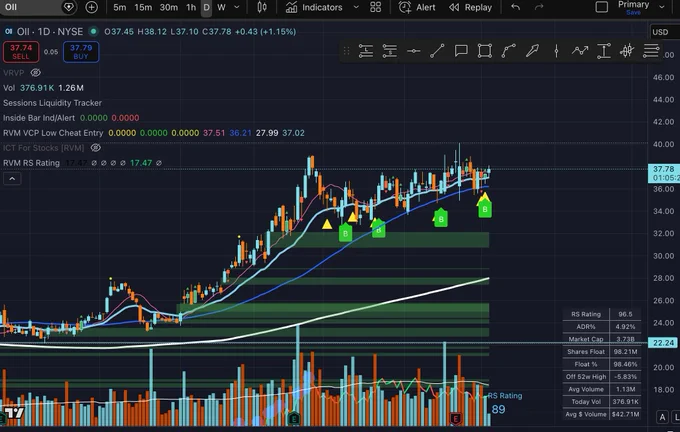Click the red 37.74 SELL button
Viewport: 680px width, 432px height.
click(21, 52)
